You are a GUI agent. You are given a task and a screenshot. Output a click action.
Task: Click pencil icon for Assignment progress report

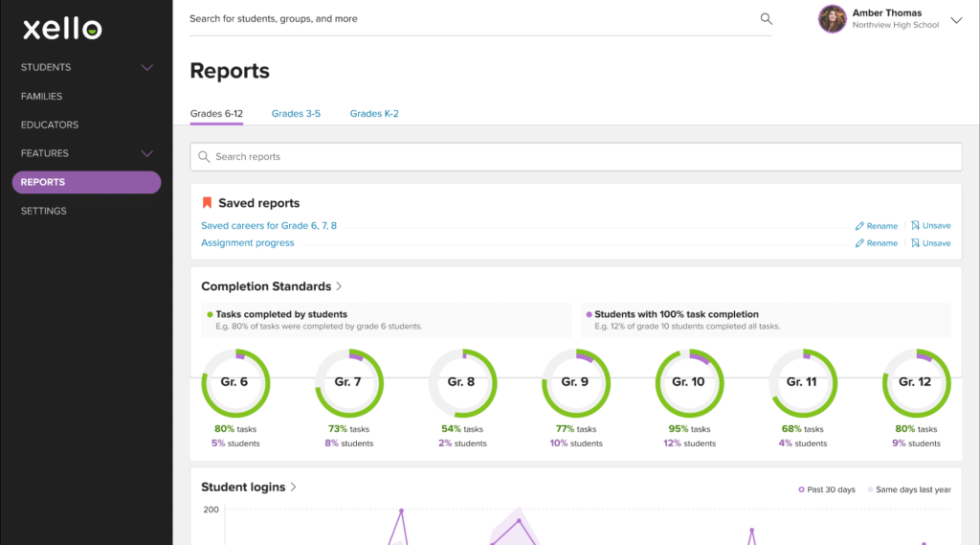click(x=859, y=243)
